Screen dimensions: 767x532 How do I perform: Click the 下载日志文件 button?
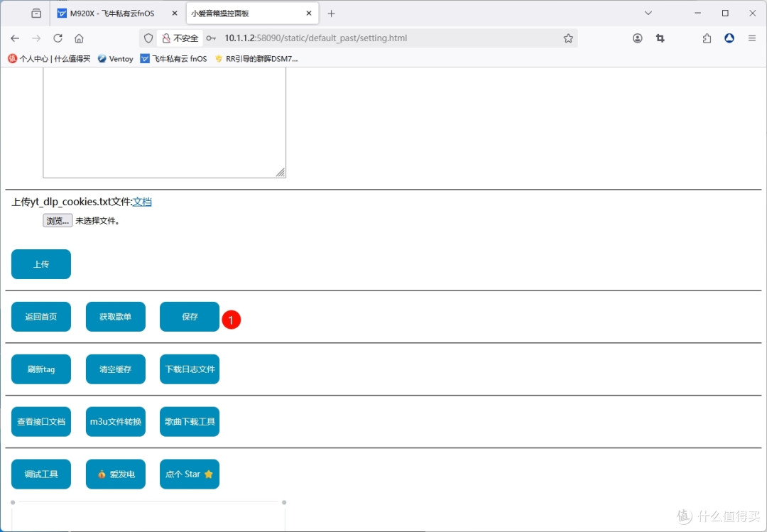(x=190, y=369)
